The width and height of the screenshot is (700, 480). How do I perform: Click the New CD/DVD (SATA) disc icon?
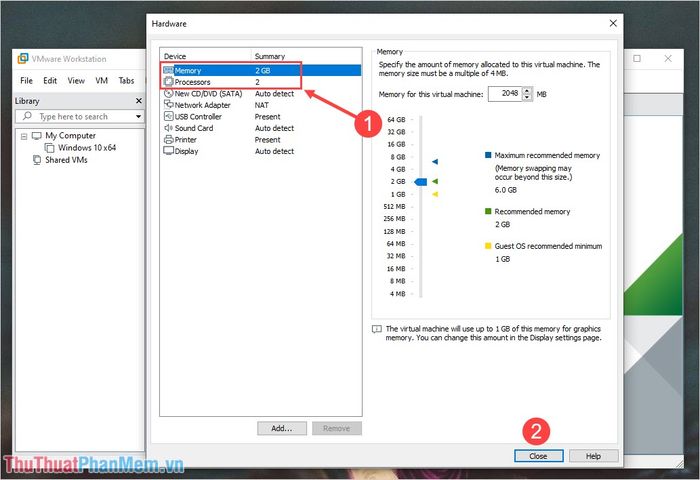click(168, 93)
